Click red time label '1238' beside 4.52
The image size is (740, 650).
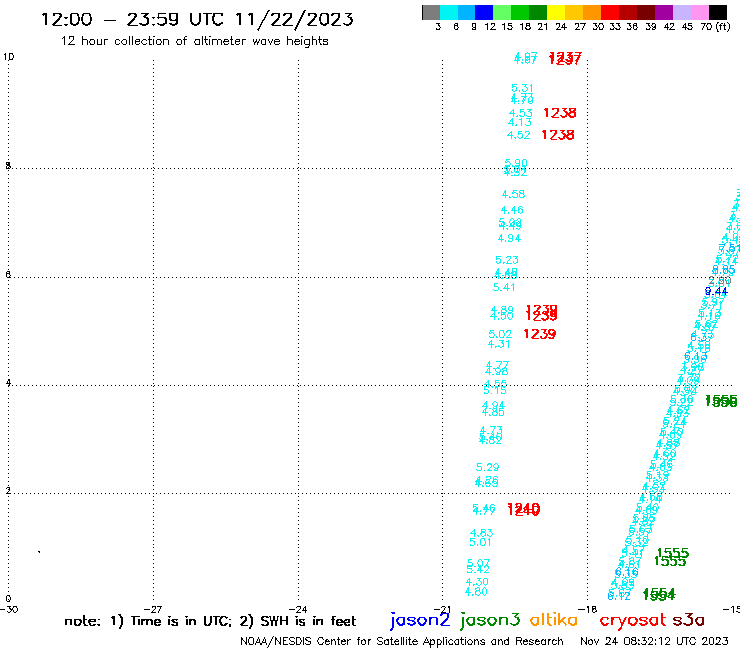tap(558, 135)
